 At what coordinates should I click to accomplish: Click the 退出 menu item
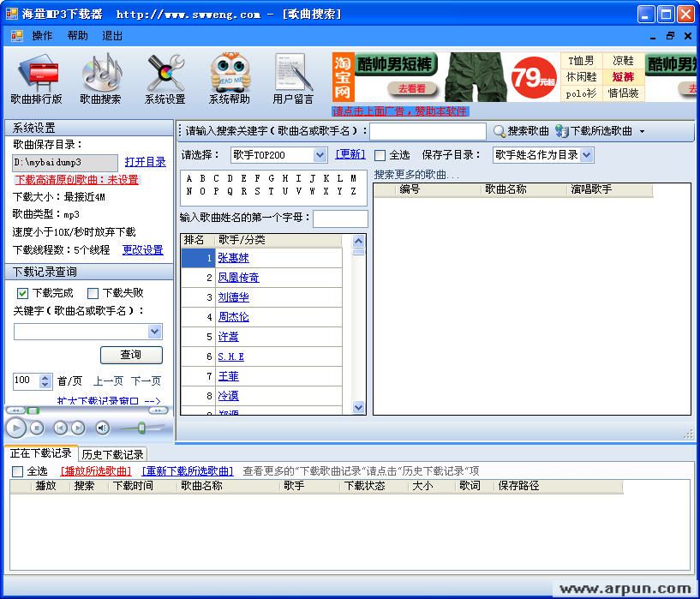112,36
